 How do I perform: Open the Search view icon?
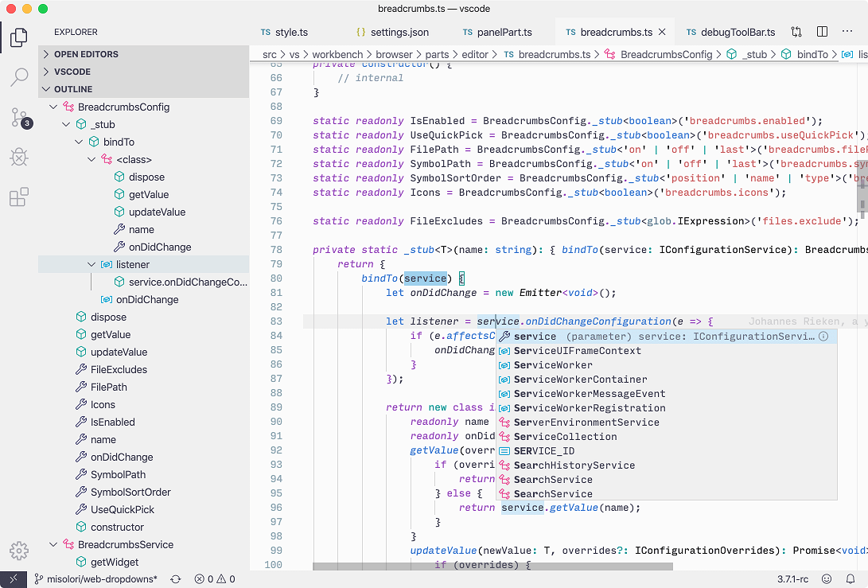pyautogui.click(x=19, y=77)
